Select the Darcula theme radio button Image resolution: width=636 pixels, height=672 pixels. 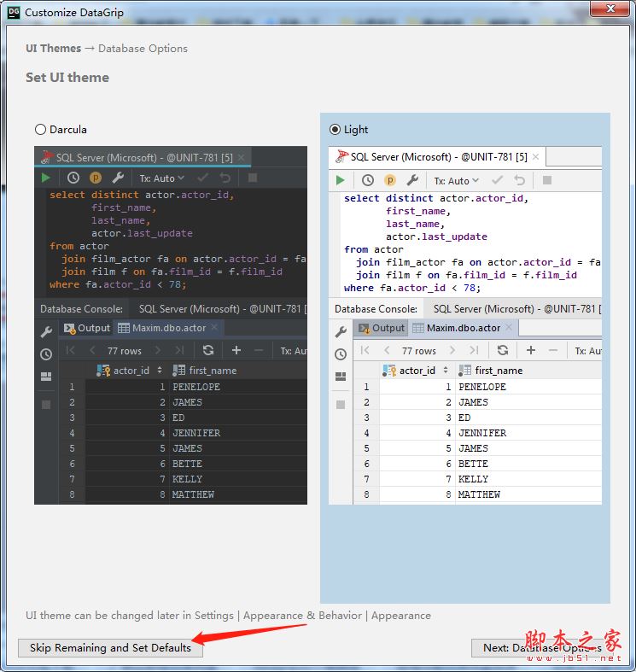40,130
